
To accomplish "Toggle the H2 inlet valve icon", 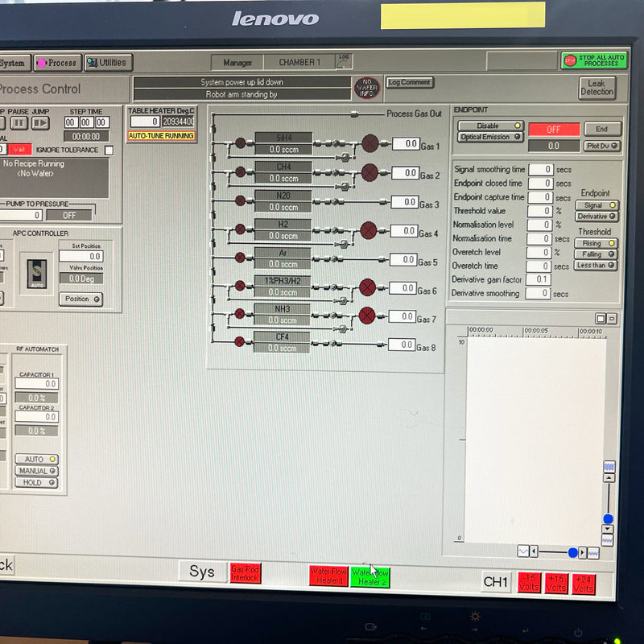I will click(x=240, y=229).
